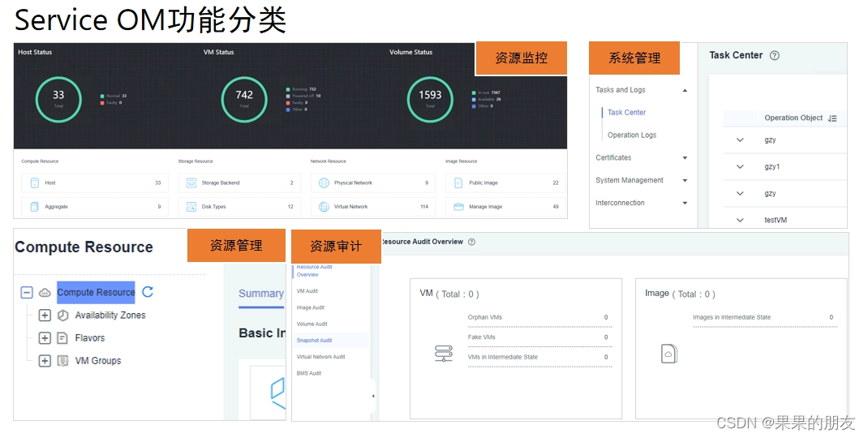
Task: Click the VM server stack icon
Action: (444, 354)
